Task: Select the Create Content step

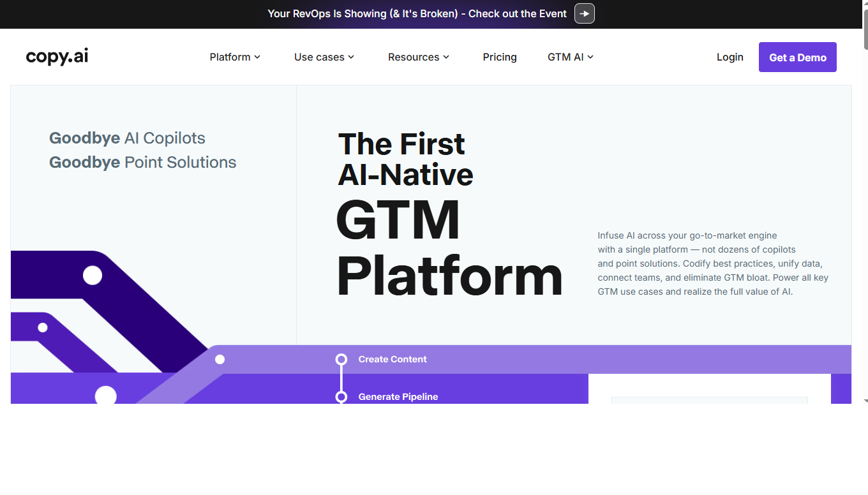Action: pyautogui.click(x=393, y=359)
